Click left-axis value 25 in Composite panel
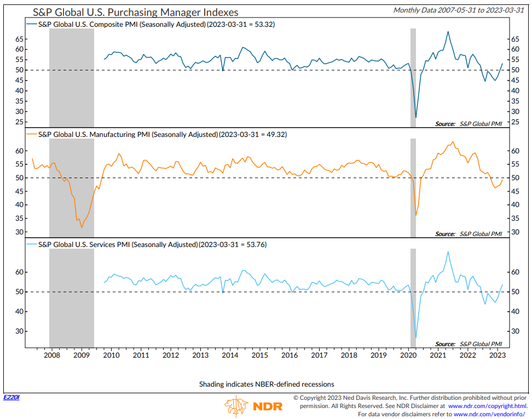 (x=19, y=122)
